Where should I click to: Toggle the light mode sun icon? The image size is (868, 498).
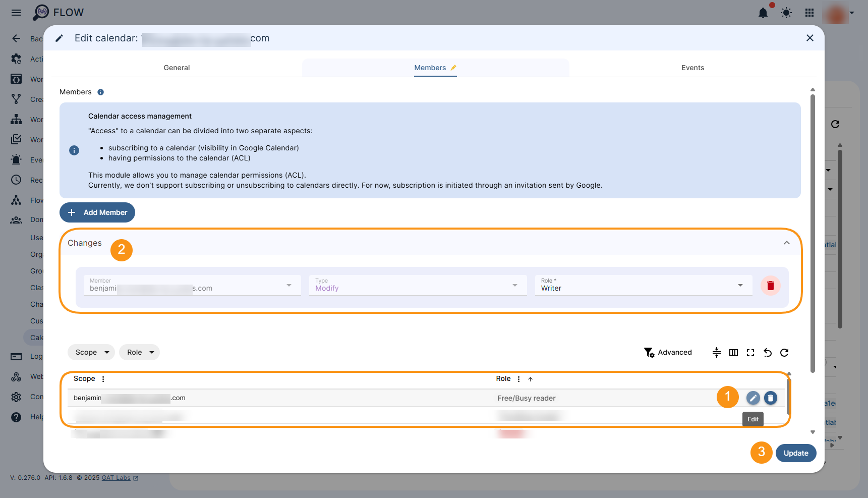pos(786,13)
